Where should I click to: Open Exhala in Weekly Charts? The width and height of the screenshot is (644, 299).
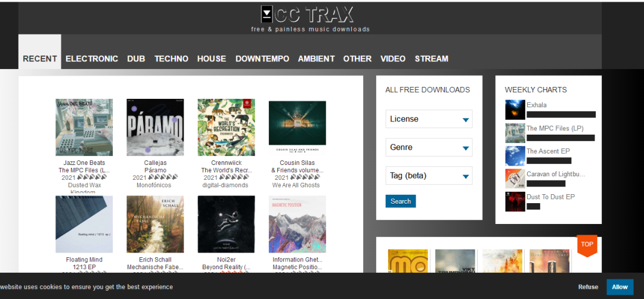pyautogui.click(x=537, y=105)
